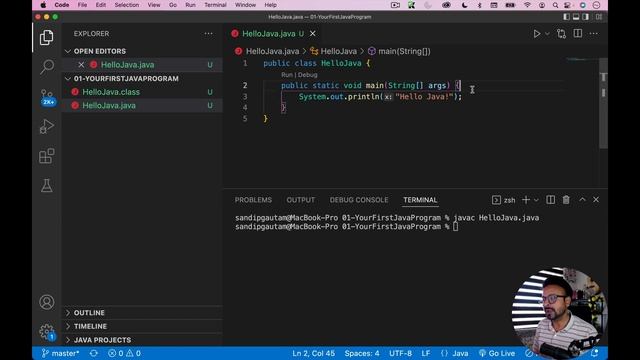This screenshot has height=360, width=640.
Task: Change indentation via Spaces: 4
Action: tap(362, 353)
